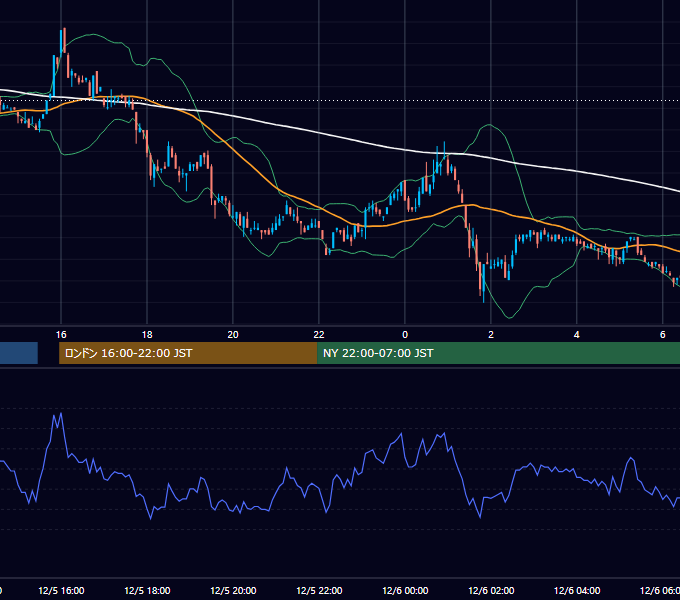680x600 pixels.
Task: Click the oscillator peak near 12/5 16:00
Action: coord(61,414)
